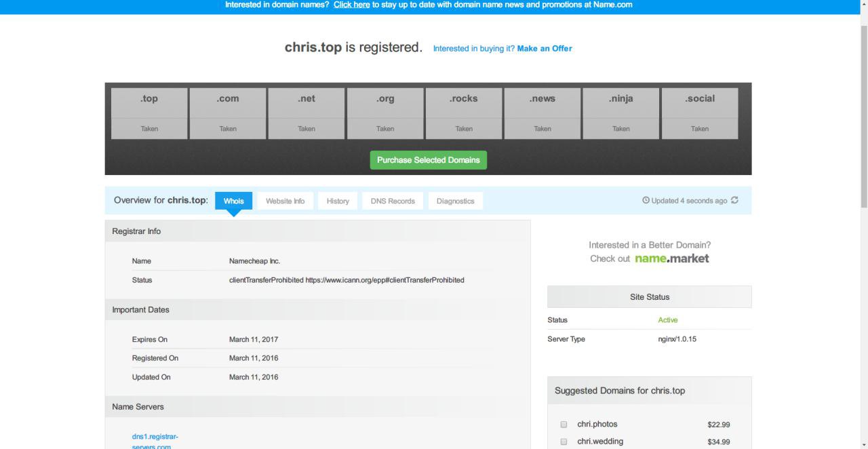Follow the Click here link in the top banner
The height and width of the screenshot is (449, 868).
point(351,5)
